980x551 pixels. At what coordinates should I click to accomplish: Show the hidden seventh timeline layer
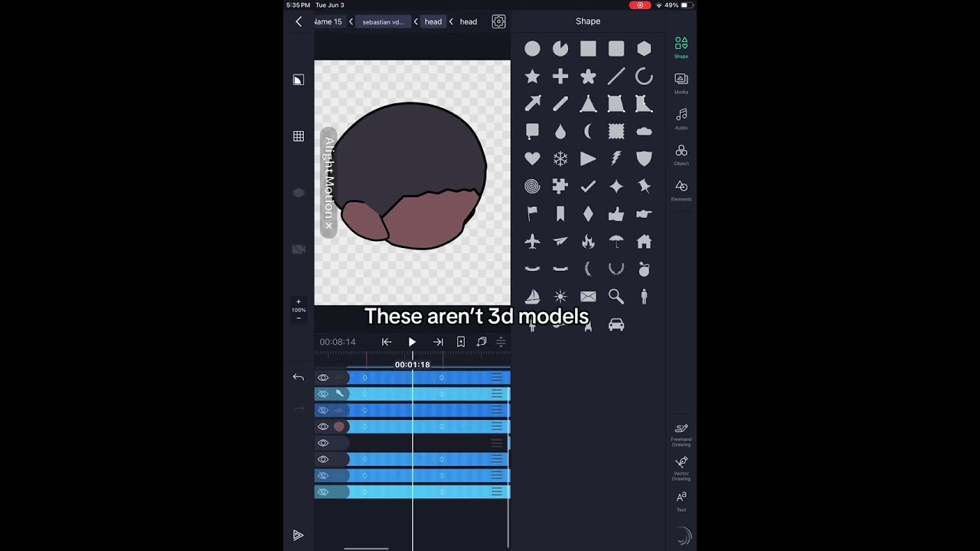click(323, 476)
